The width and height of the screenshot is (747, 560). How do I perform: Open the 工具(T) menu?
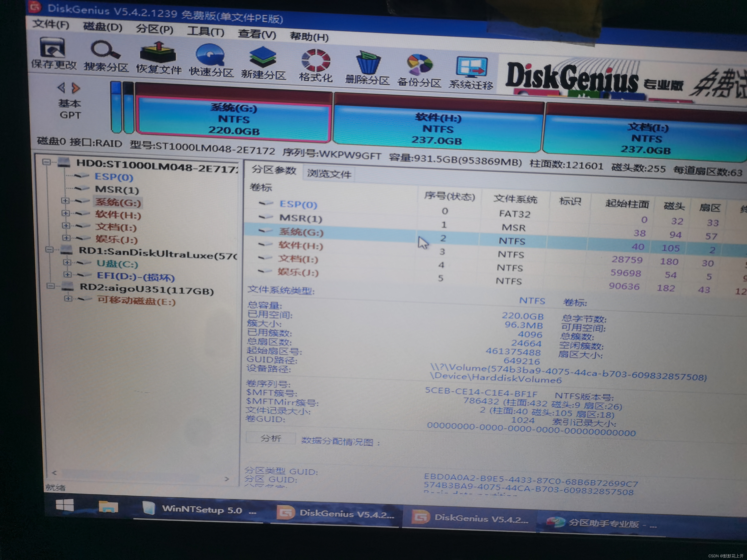click(206, 32)
